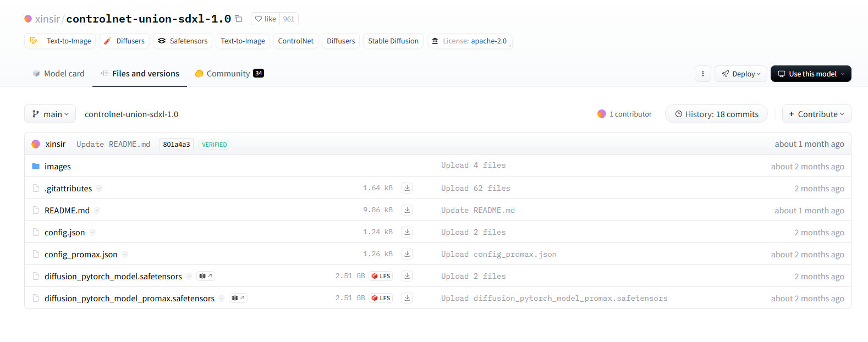Open the controlnet-union-sdxl-1.0 breadcrumb path
This screenshot has width=868, height=342.
131,114
